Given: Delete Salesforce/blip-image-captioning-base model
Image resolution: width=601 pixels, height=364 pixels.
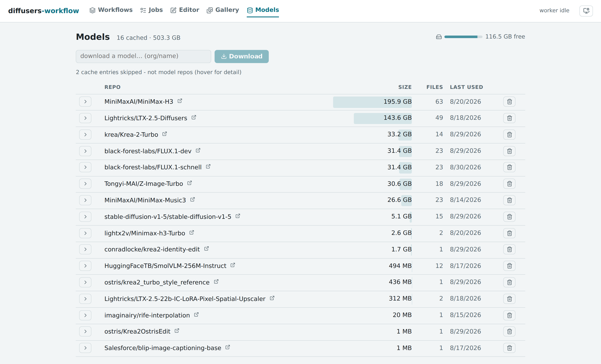Looking at the screenshot, I should point(509,348).
